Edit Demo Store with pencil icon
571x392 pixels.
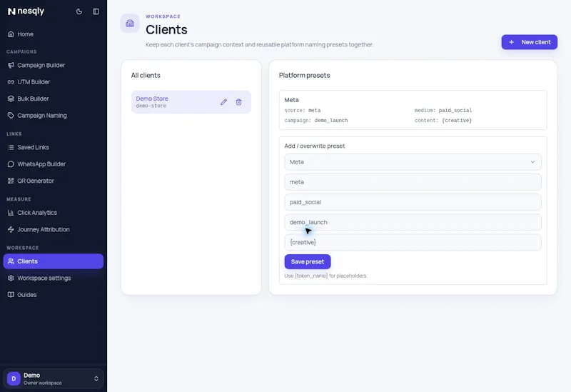tap(223, 102)
